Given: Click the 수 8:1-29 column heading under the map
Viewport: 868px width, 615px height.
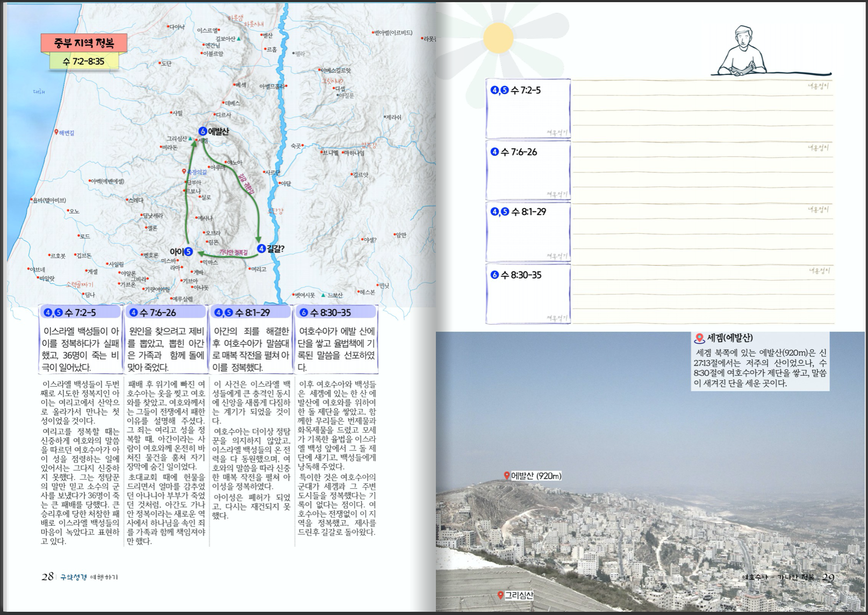Looking at the screenshot, I should [250, 312].
